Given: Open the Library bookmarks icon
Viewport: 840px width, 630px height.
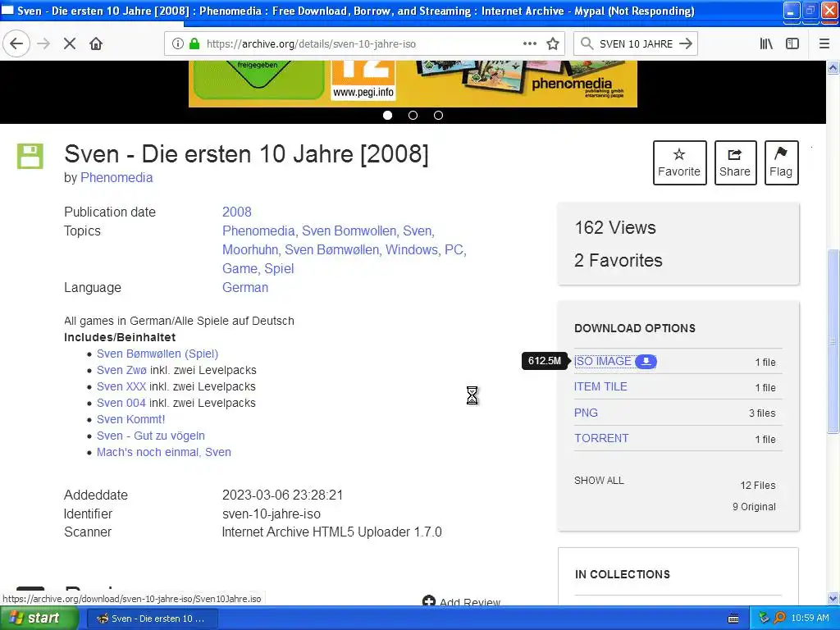Looking at the screenshot, I should pyautogui.click(x=766, y=44).
